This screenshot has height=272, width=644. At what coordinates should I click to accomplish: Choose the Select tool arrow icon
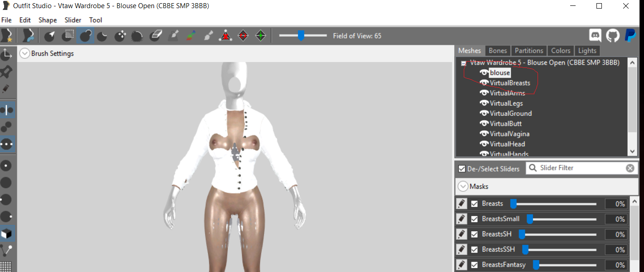(50, 35)
